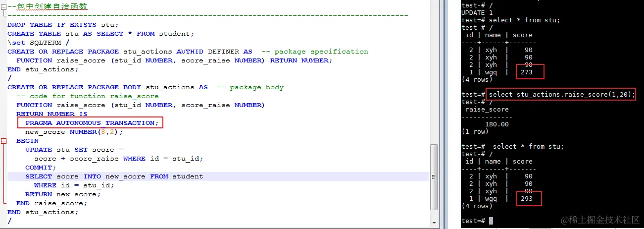Click the '180.00' result value in terminal

click(x=496, y=124)
